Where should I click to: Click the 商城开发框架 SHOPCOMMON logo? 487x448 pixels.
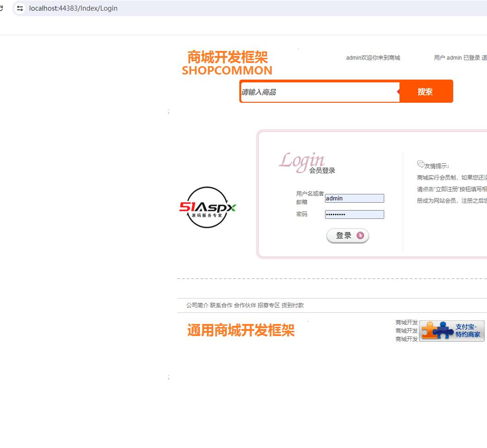tap(227, 63)
